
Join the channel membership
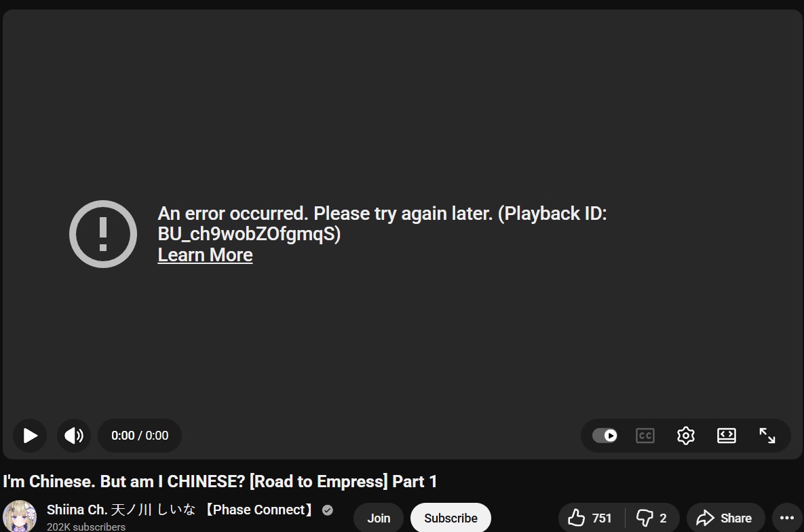379,518
